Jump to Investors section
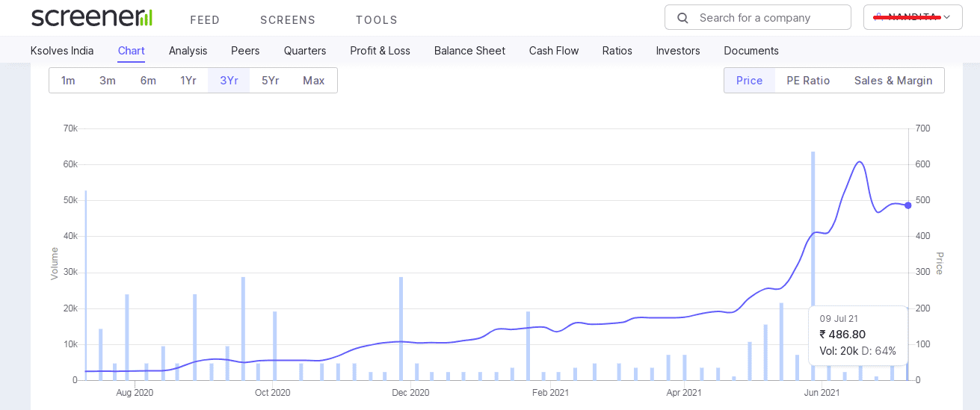Image resolution: width=980 pixels, height=410 pixels. point(678,51)
